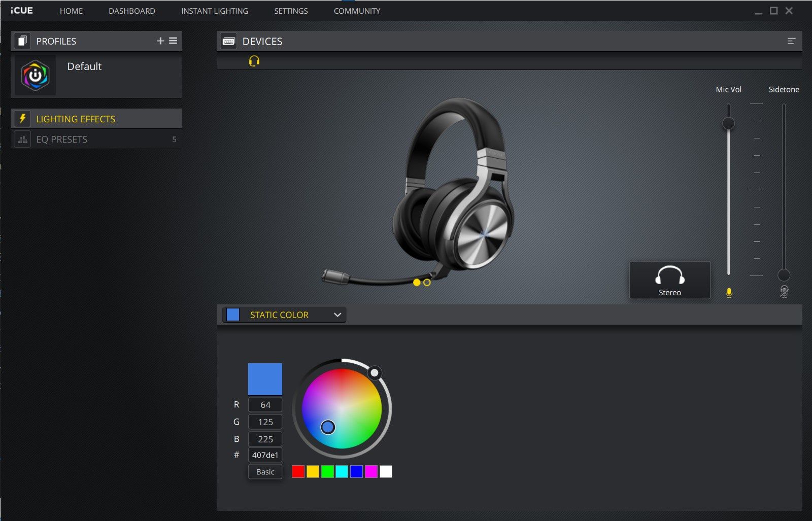
Task: Click the large current color preview swatch
Action: click(265, 379)
